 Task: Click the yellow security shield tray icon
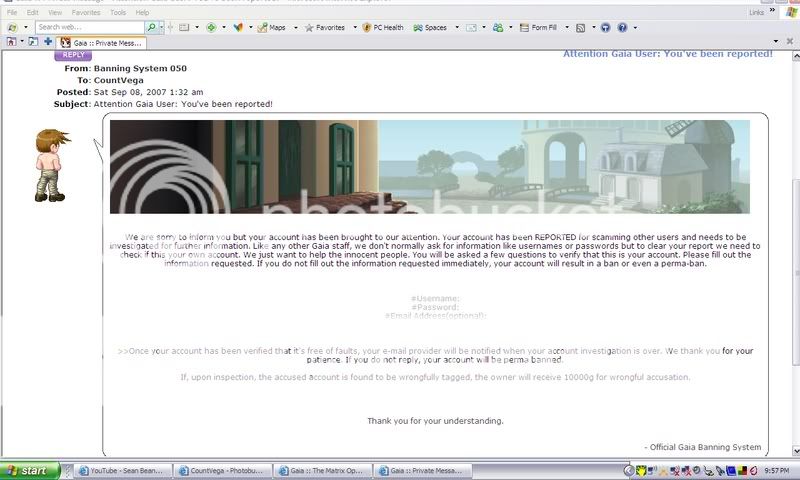click(x=641, y=471)
